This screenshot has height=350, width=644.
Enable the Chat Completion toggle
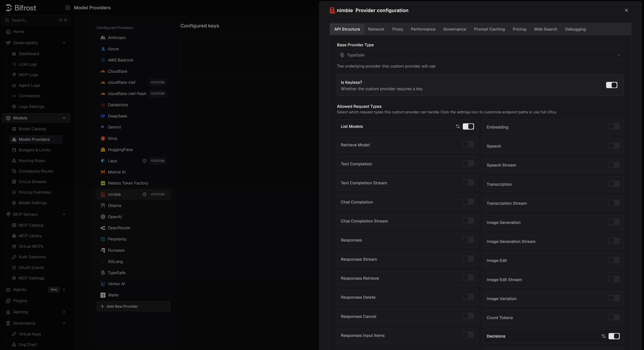[468, 201]
